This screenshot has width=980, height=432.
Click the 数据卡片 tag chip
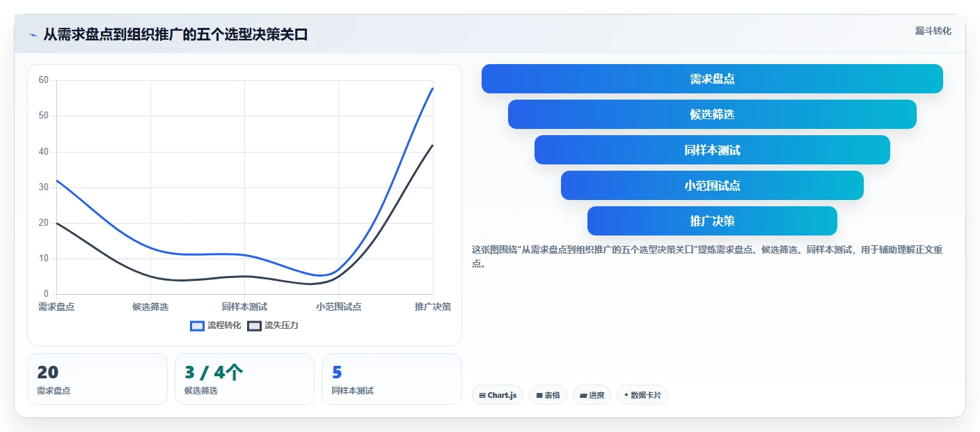click(x=642, y=395)
